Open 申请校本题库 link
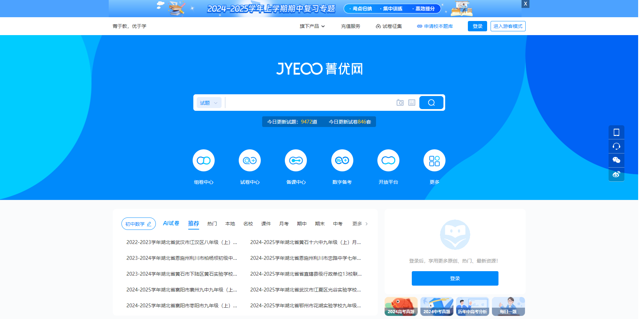 435,26
